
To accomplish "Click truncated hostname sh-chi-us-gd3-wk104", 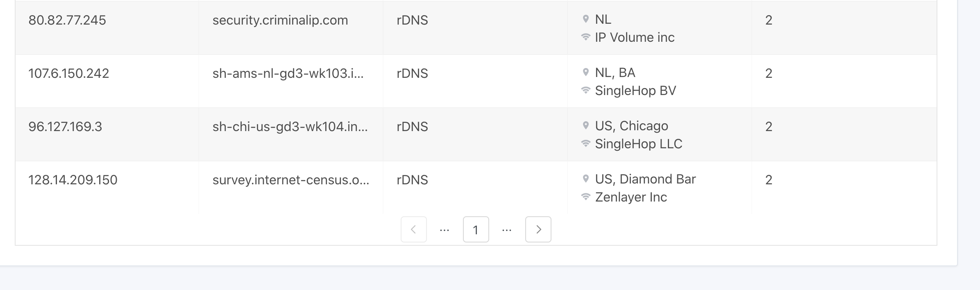I will pyautogui.click(x=290, y=127).
